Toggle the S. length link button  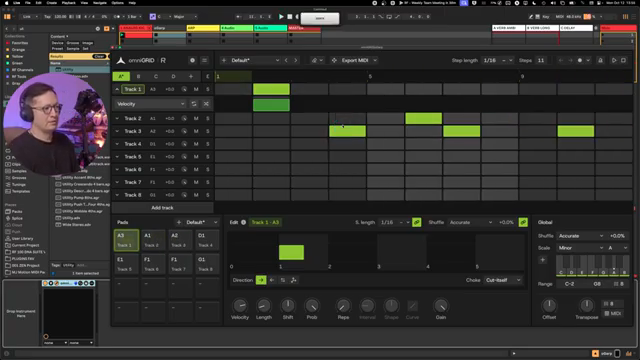pyautogui.click(x=416, y=222)
